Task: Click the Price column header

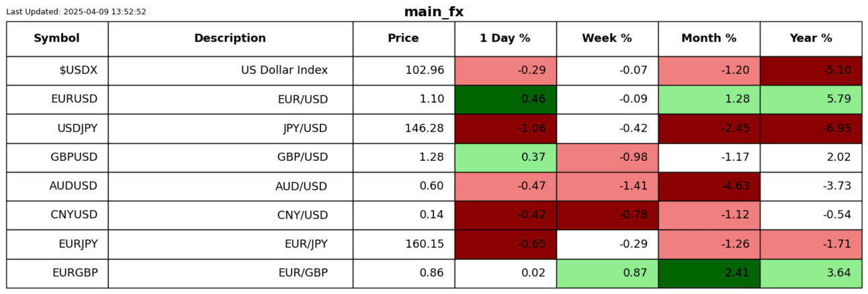Action: [x=403, y=38]
